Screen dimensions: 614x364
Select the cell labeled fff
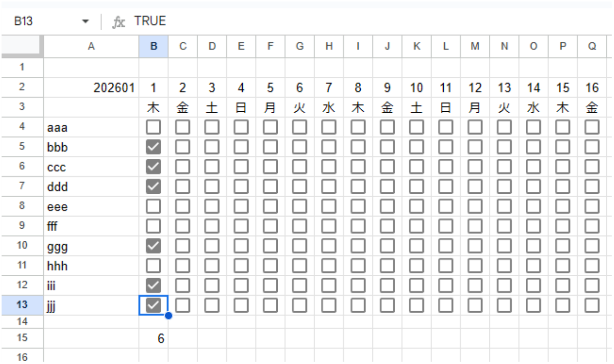click(x=91, y=226)
